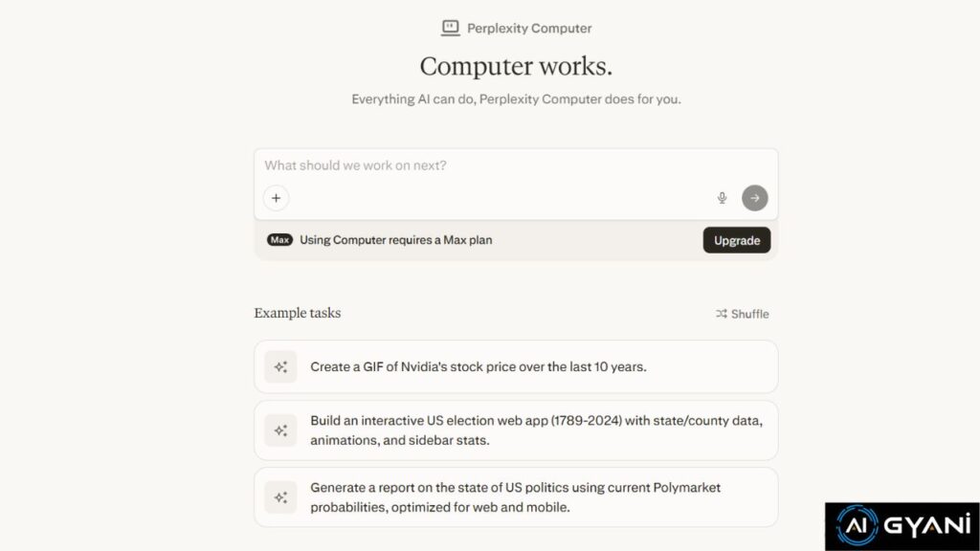Click the Shuffle arrows icon

click(x=721, y=314)
